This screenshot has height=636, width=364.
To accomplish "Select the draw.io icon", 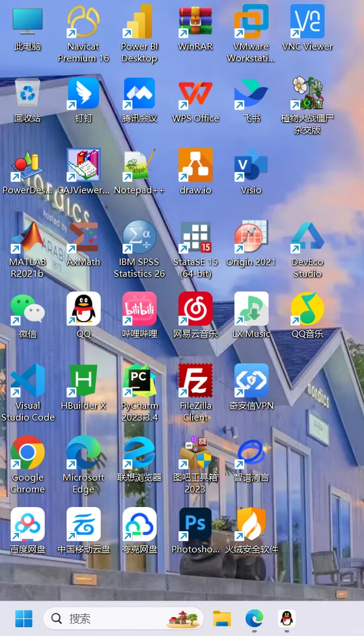I will click(196, 165).
